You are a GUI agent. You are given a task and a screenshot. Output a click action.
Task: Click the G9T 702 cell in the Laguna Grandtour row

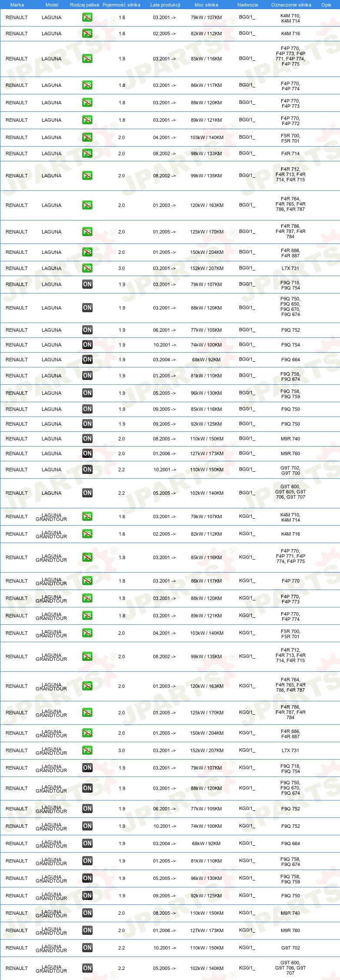290,948
